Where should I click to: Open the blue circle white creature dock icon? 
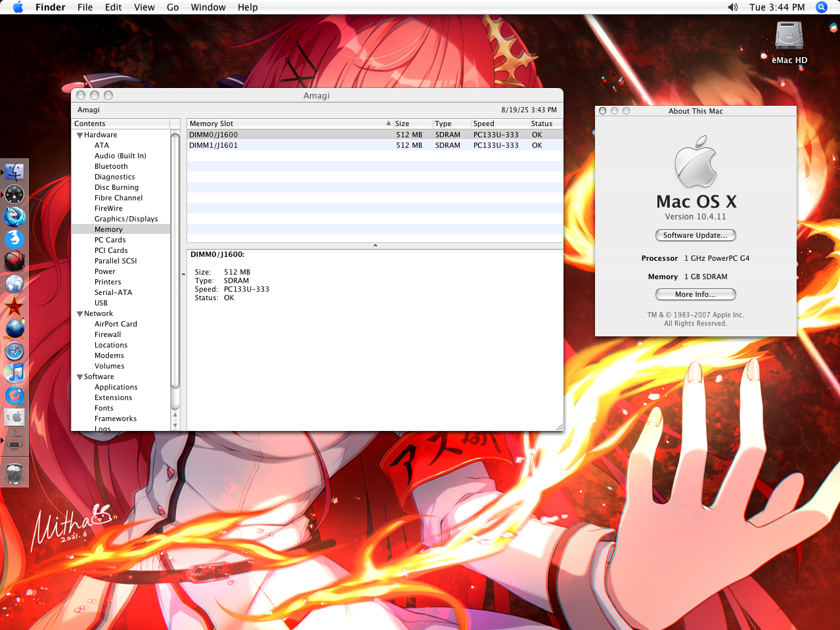(x=14, y=239)
